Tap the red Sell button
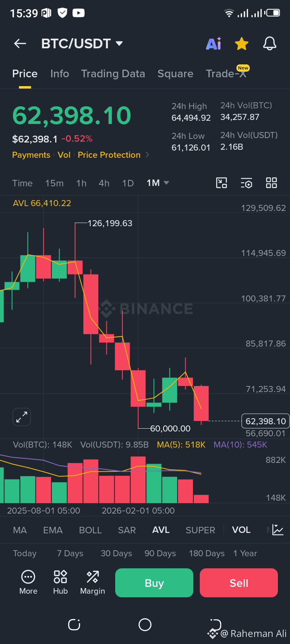 point(239,583)
